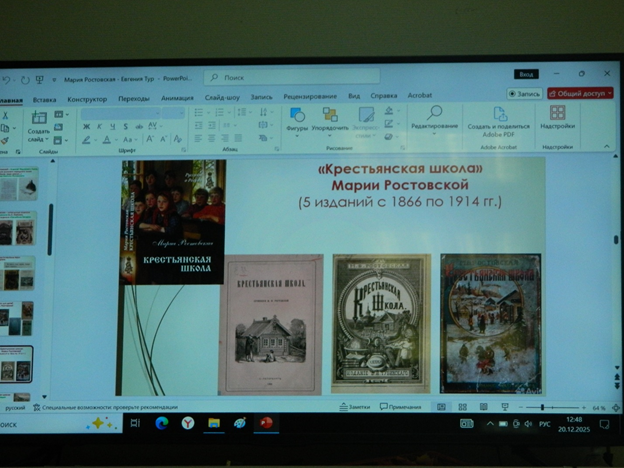Image resolution: width=624 pixels, height=468 pixels.
Task: Increase list indent level
Action: click(x=212, y=125)
